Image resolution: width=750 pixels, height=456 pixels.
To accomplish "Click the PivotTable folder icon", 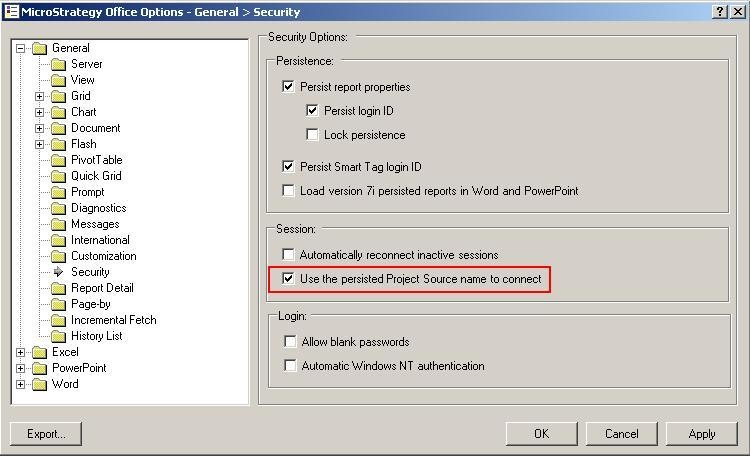I will (x=58, y=160).
